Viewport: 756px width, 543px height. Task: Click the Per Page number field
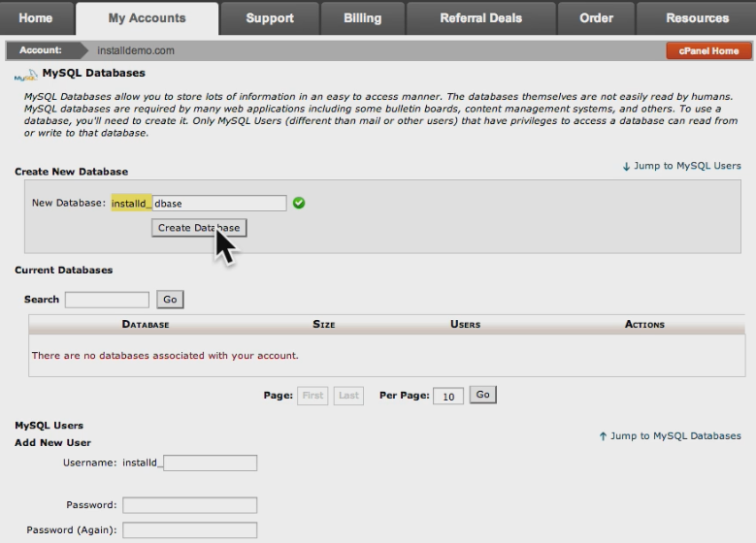pyautogui.click(x=448, y=396)
